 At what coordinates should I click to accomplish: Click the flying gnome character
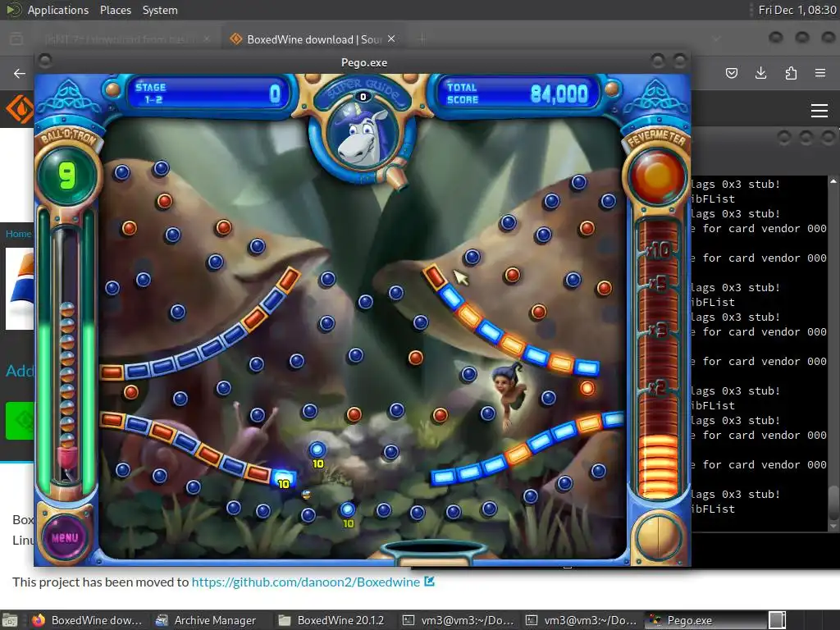[509, 394]
